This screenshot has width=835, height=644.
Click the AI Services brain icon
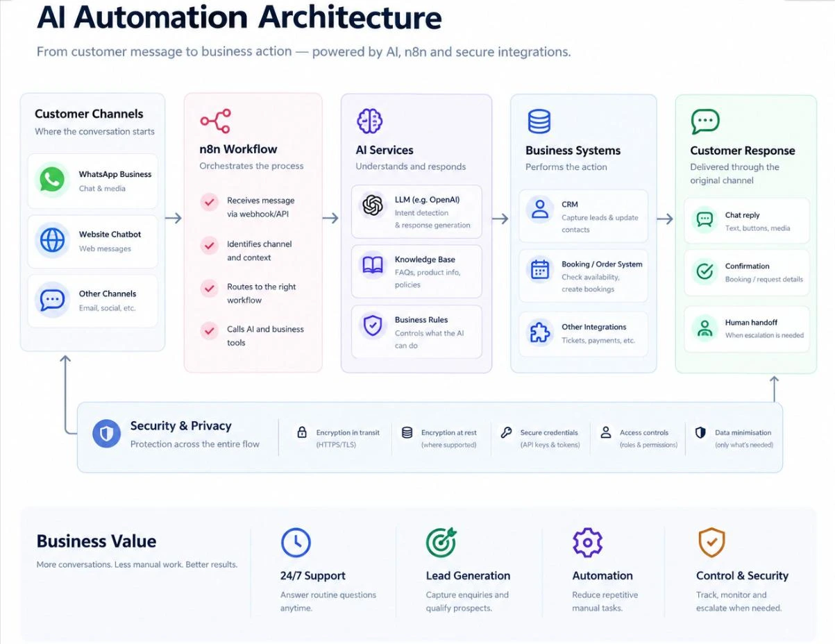coord(369,121)
